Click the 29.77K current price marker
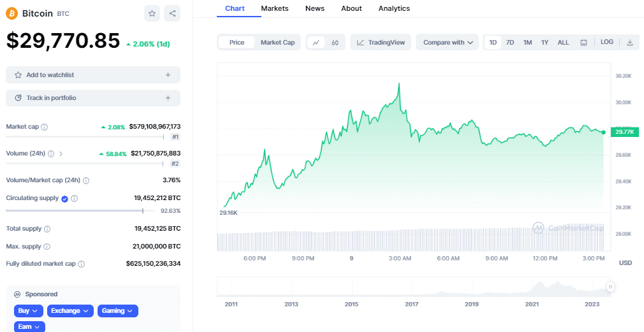This screenshot has width=644, height=332. (x=625, y=132)
